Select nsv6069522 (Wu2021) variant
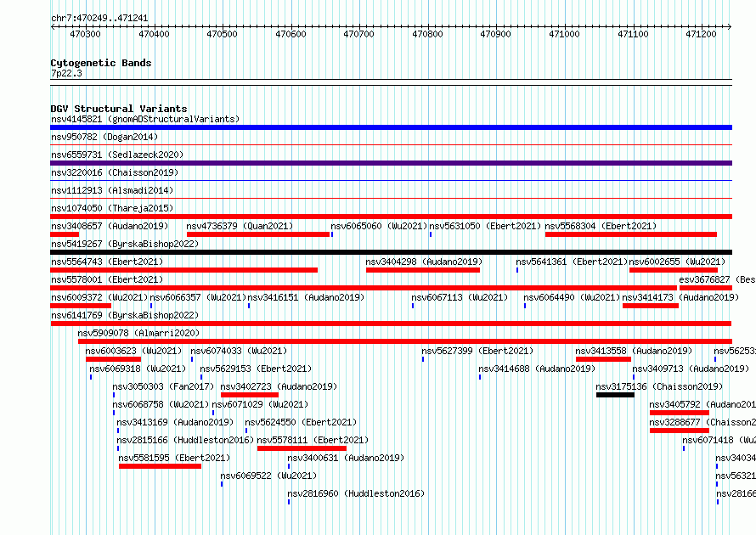Image resolution: width=756 pixels, height=535 pixels. 268,476
